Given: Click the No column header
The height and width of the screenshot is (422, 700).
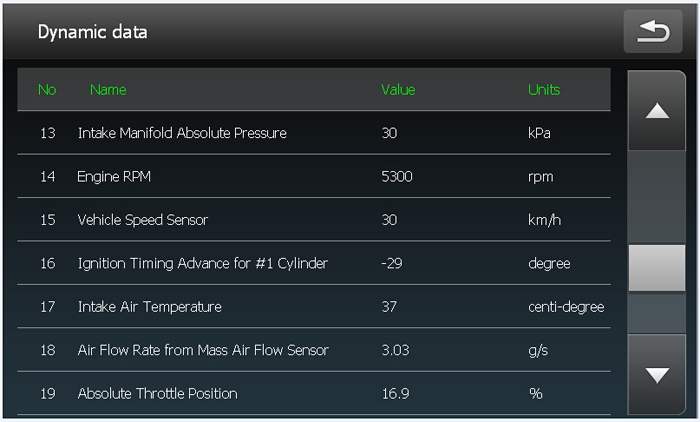Looking at the screenshot, I should tap(47, 90).
